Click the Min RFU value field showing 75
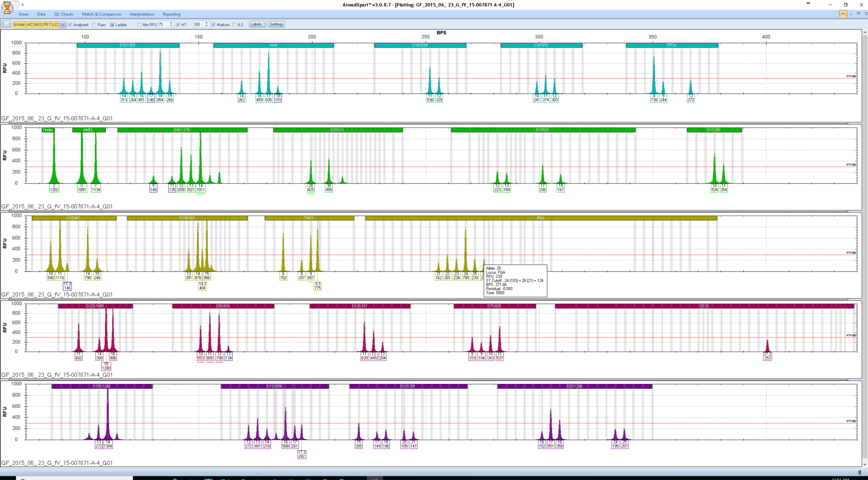Viewport: 868px width, 480px height. (x=163, y=25)
